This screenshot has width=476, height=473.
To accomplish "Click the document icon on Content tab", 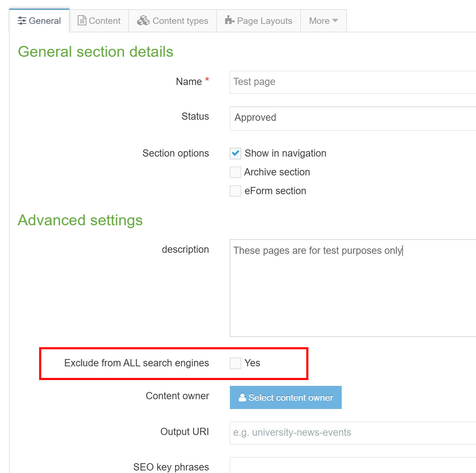I will (x=82, y=21).
